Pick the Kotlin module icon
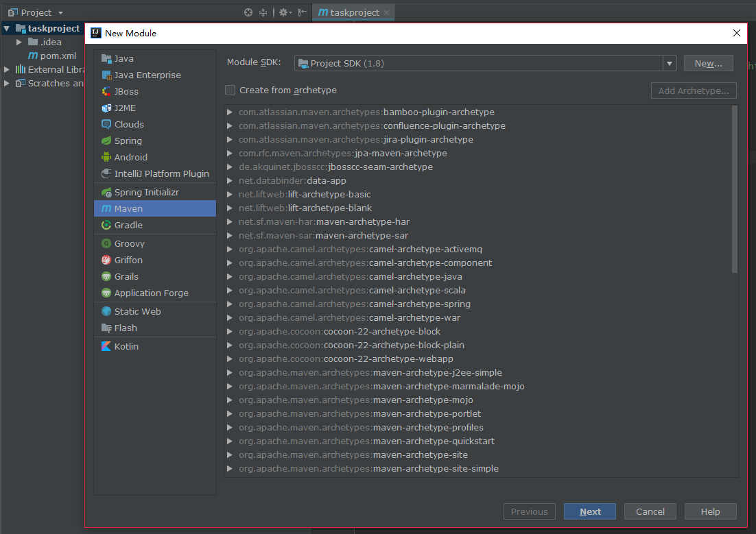 106,346
